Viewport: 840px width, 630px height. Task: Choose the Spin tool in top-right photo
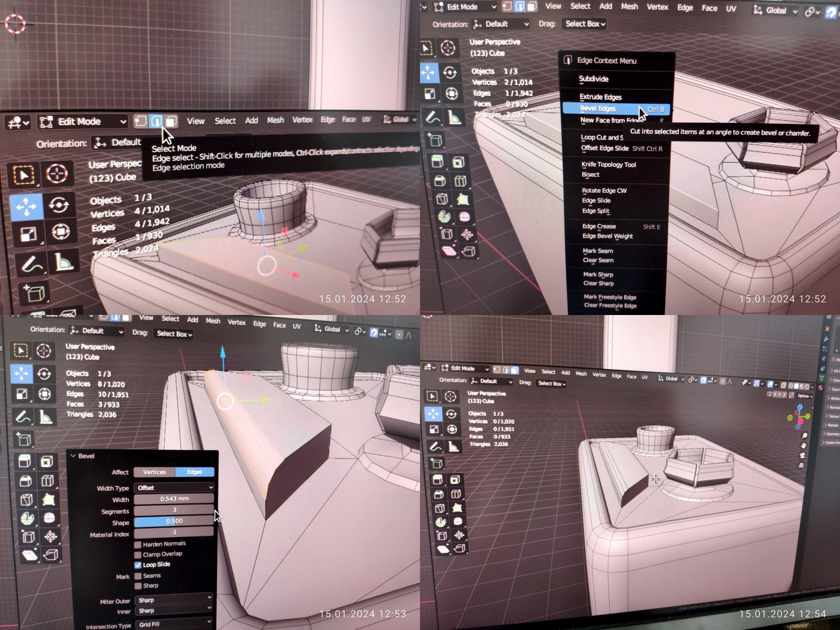tap(444, 217)
